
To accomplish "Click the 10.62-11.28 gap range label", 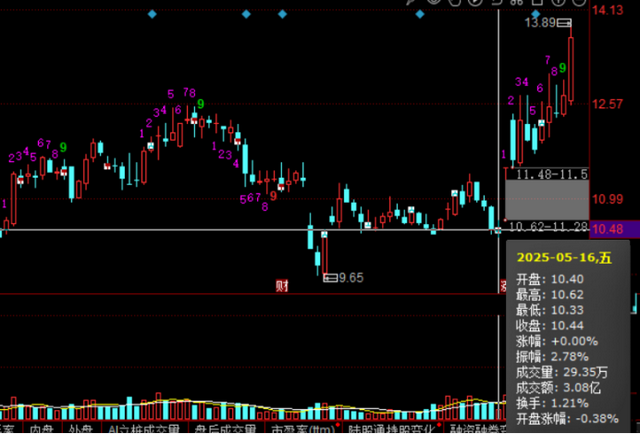I will click(547, 226).
